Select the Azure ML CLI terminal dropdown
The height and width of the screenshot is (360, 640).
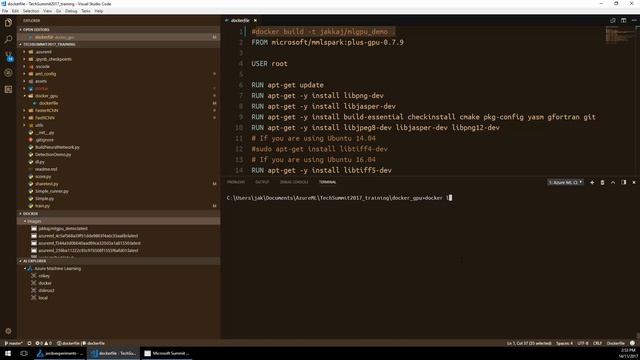pyautogui.click(x=565, y=182)
